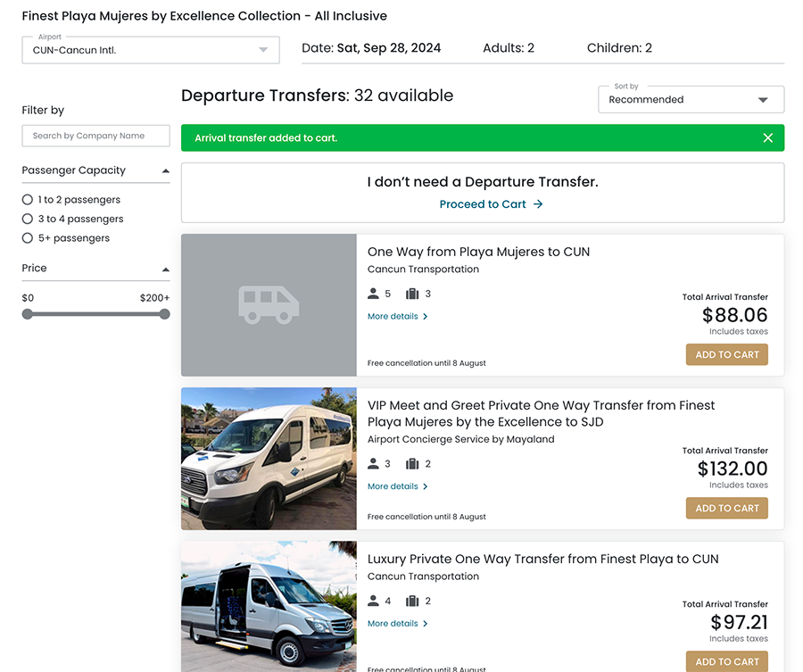Click the luggage icon on $88.06 transfer
Image resolution: width=803 pixels, height=672 pixels.
[x=412, y=294]
